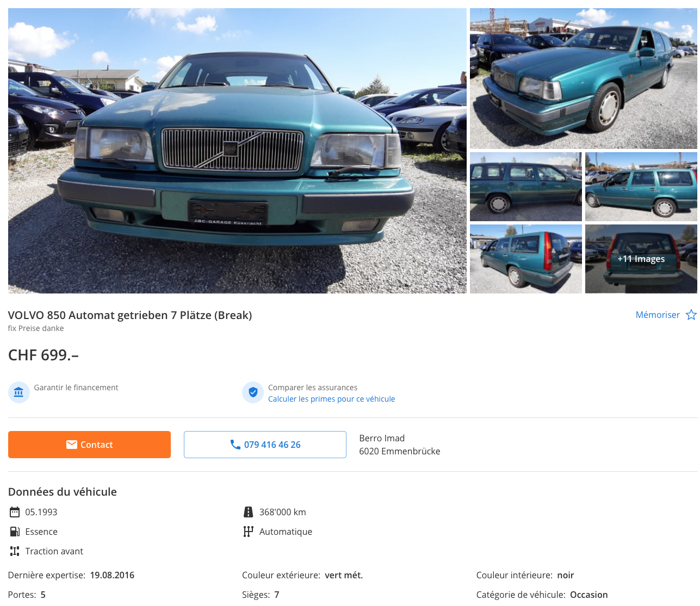Click the Mémoriser link
Image resolution: width=700 pixels, height=606 pixels.
point(658,315)
